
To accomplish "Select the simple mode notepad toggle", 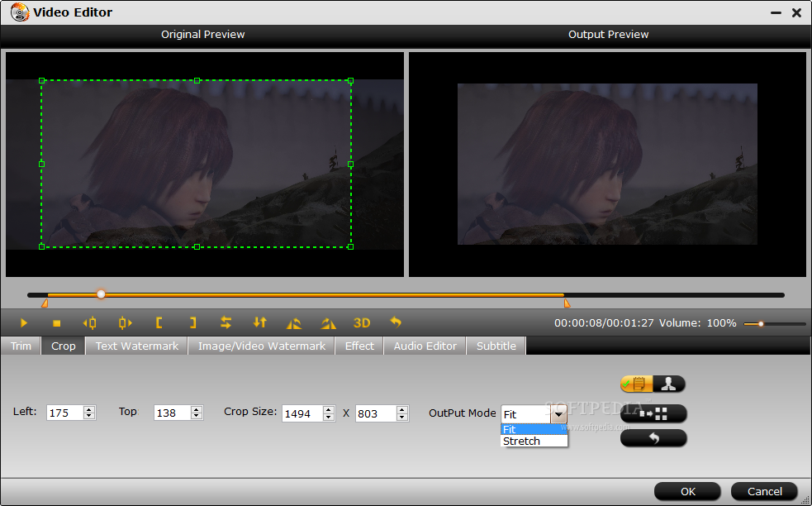I will pos(636,384).
